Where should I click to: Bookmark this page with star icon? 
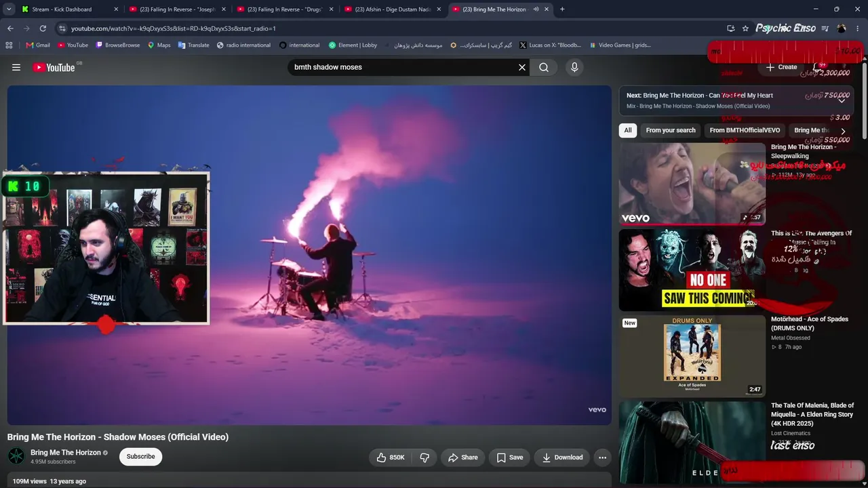click(745, 28)
